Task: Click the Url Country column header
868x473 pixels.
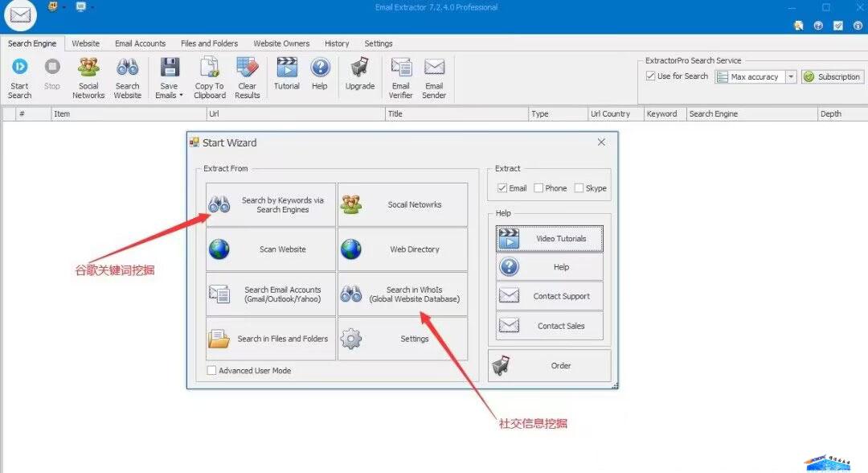Action: coord(615,113)
